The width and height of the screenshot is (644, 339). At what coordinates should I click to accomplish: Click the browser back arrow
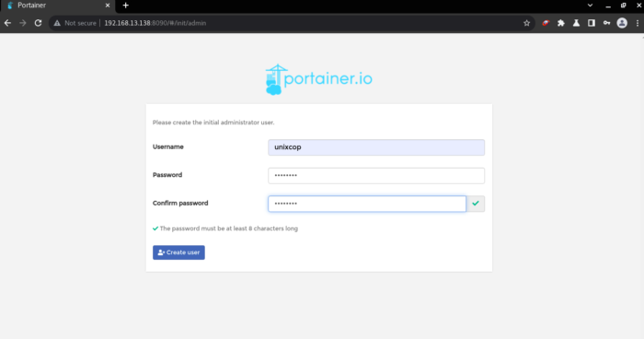(x=7, y=23)
